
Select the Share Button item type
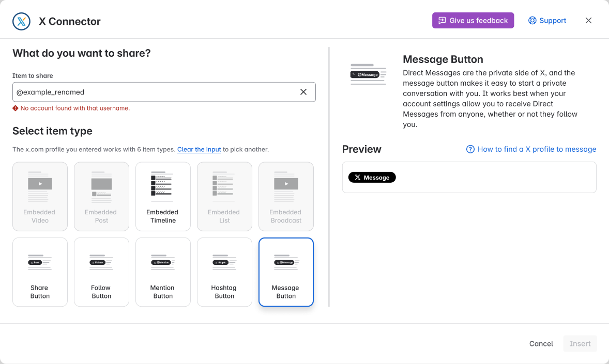tap(40, 272)
